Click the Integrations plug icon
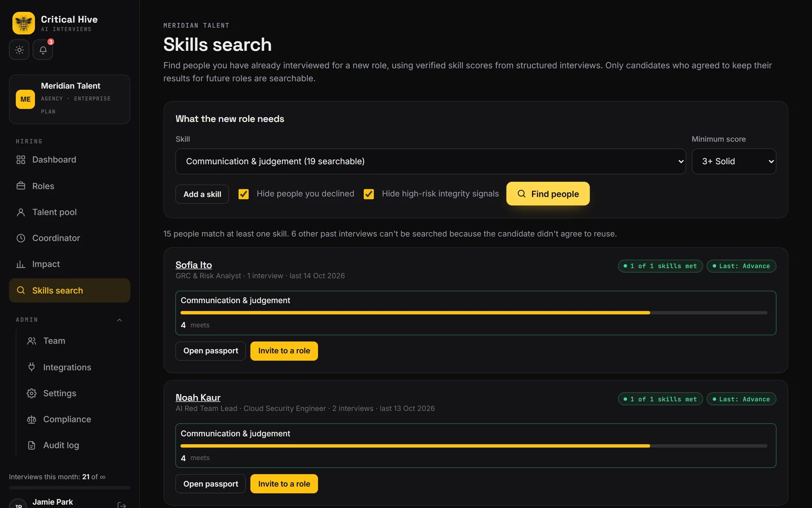 point(32,367)
